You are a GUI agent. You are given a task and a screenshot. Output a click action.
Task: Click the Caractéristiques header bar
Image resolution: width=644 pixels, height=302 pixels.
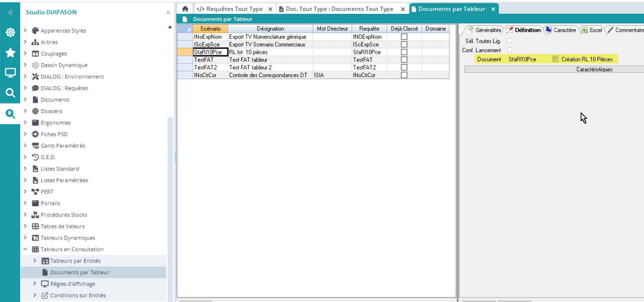[x=594, y=69]
